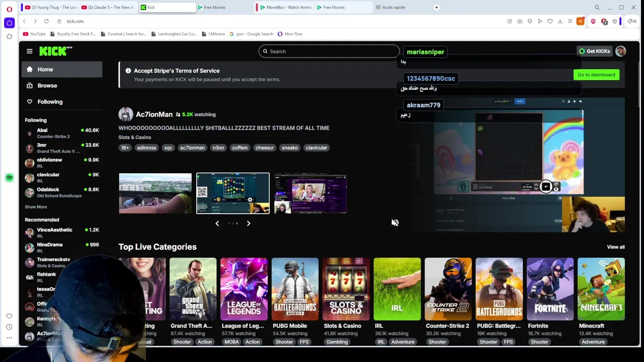Screen dimensions: 644x362
Task: Open Absi channel in Following list
Action: tap(62, 133)
